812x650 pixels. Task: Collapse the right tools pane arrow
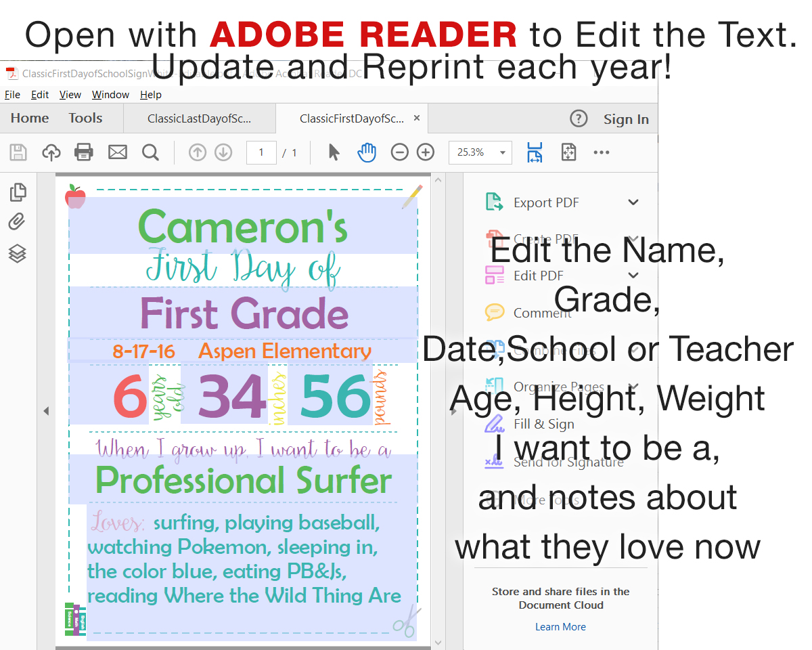coord(454,411)
